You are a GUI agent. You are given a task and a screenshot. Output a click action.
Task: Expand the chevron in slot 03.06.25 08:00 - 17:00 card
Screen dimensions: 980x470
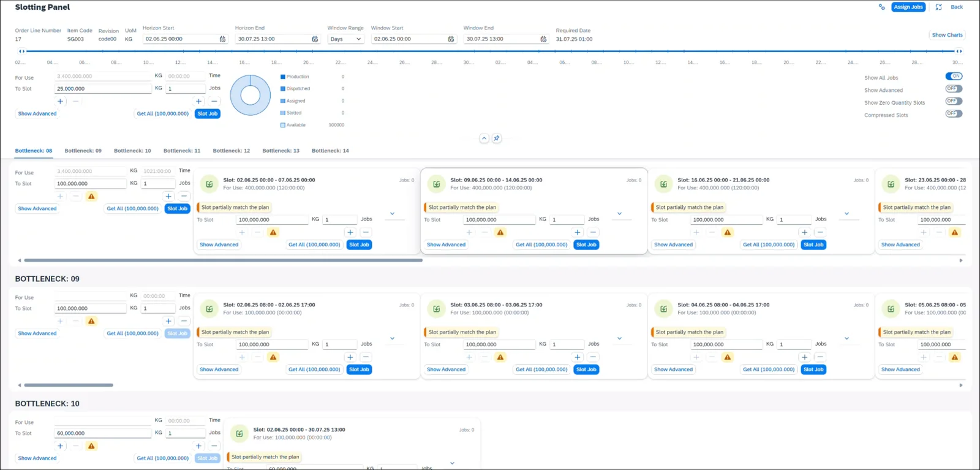(619, 338)
